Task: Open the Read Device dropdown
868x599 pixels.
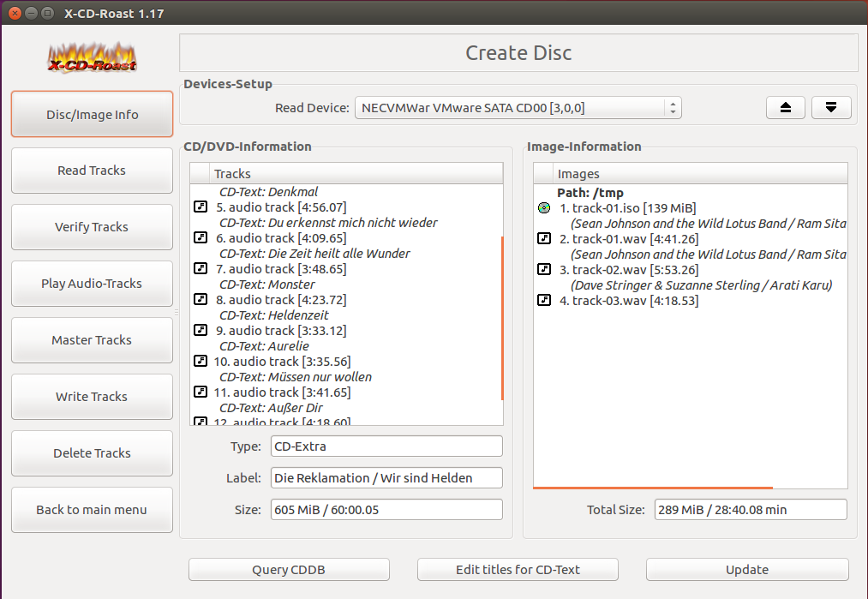Action: click(x=518, y=108)
